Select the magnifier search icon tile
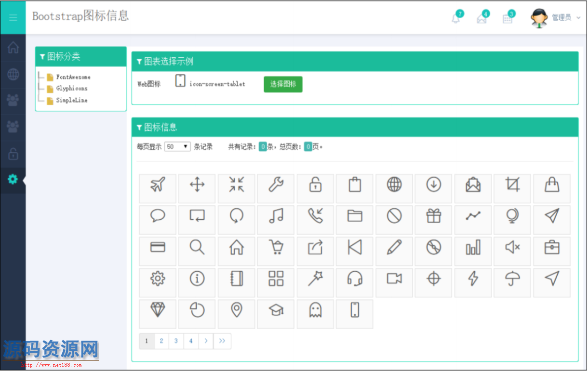This screenshot has height=371, width=588. (x=197, y=251)
